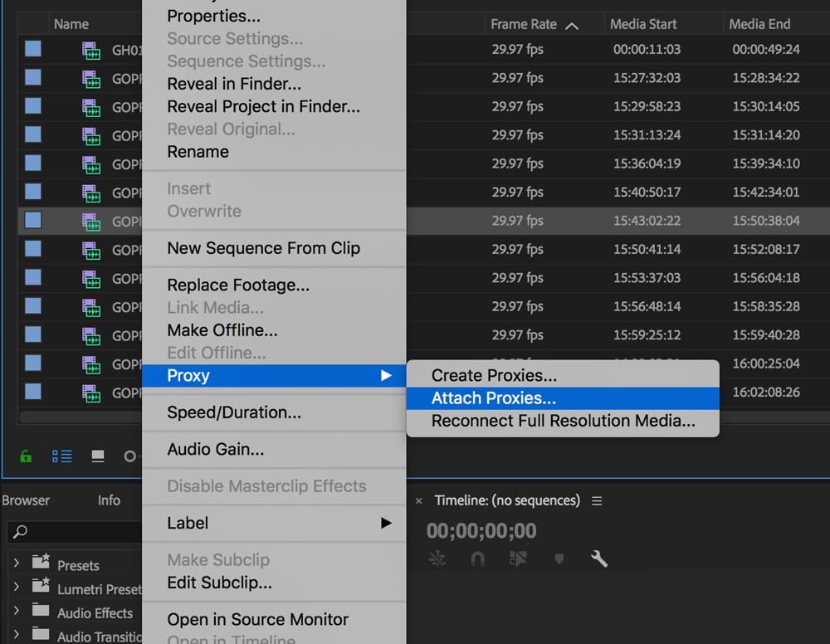Toggle the green project lock icon
Image resolution: width=830 pixels, height=644 pixels.
pyautogui.click(x=25, y=456)
